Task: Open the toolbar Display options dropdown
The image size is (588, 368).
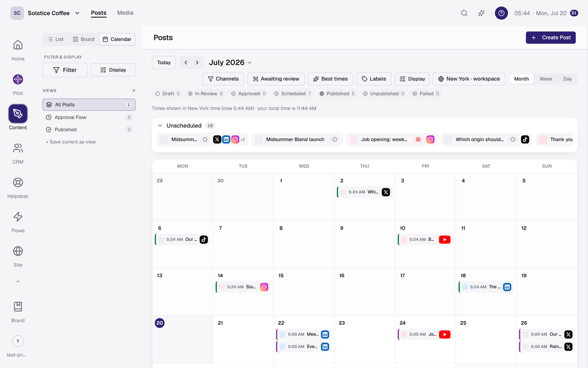Action: pos(412,79)
